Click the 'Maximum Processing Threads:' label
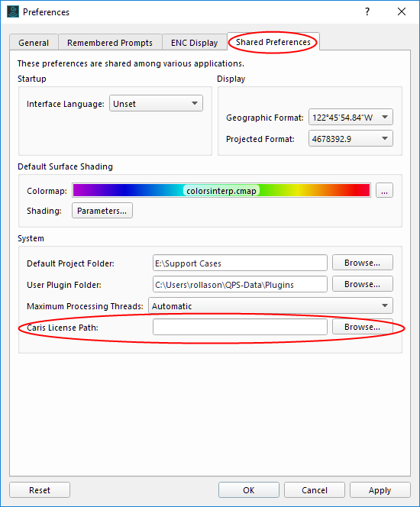 click(85, 306)
